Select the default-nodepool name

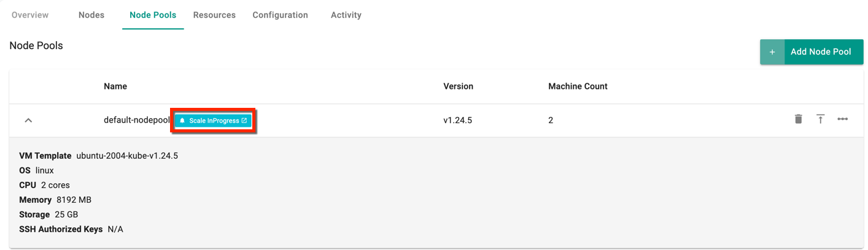point(136,120)
